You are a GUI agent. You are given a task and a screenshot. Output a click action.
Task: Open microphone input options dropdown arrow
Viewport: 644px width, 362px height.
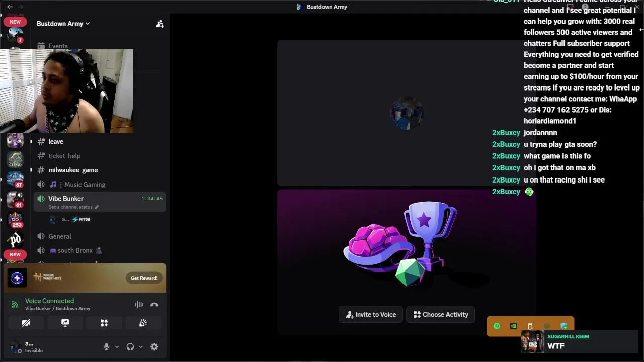coord(117,347)
